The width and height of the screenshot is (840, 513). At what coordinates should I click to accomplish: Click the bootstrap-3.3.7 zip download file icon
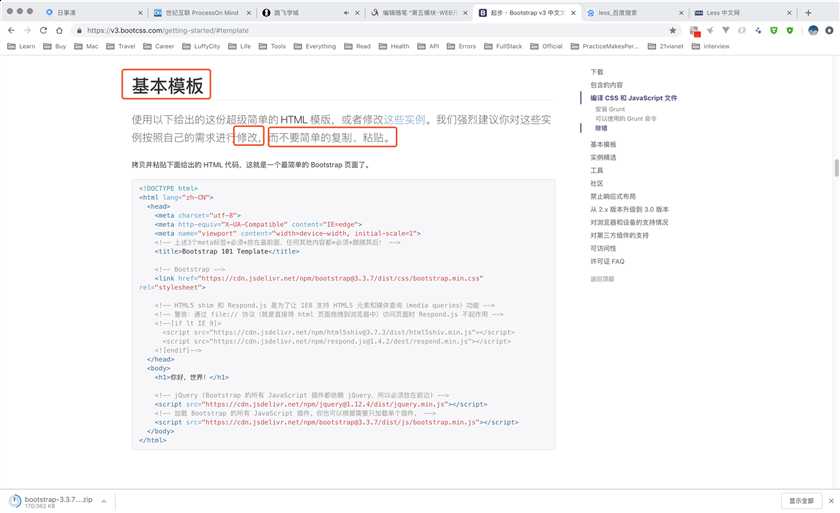(x=15, y=501)
